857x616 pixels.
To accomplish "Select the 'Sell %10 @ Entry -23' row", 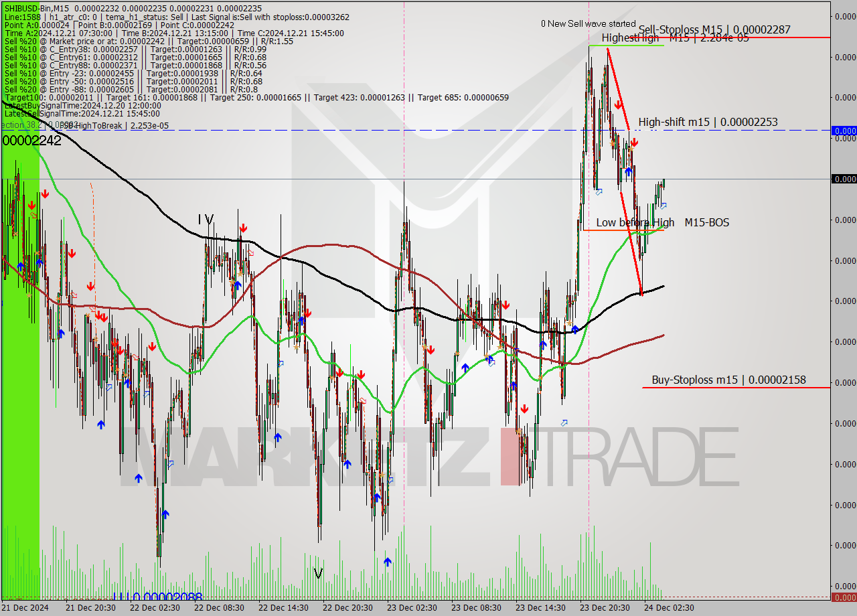I will coord(133,73).
